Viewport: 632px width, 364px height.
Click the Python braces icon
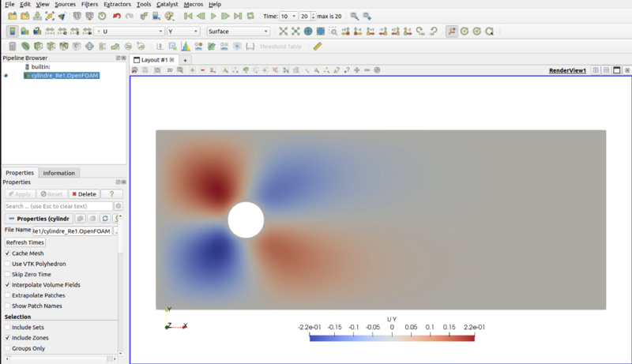click(250, 47)
